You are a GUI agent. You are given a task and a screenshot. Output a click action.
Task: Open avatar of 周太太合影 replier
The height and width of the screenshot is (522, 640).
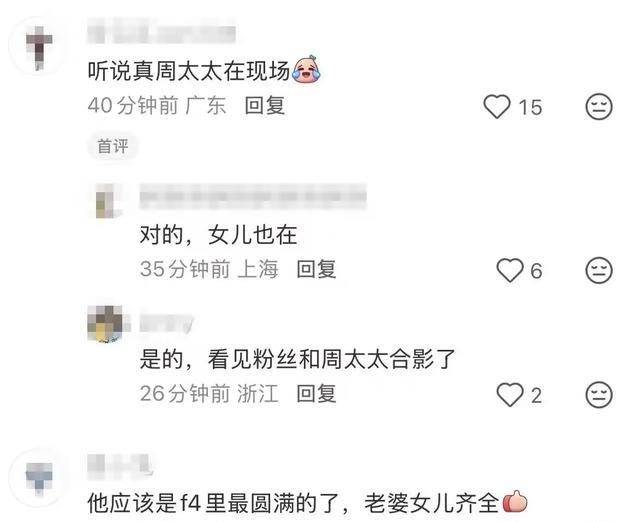[106, 324]
